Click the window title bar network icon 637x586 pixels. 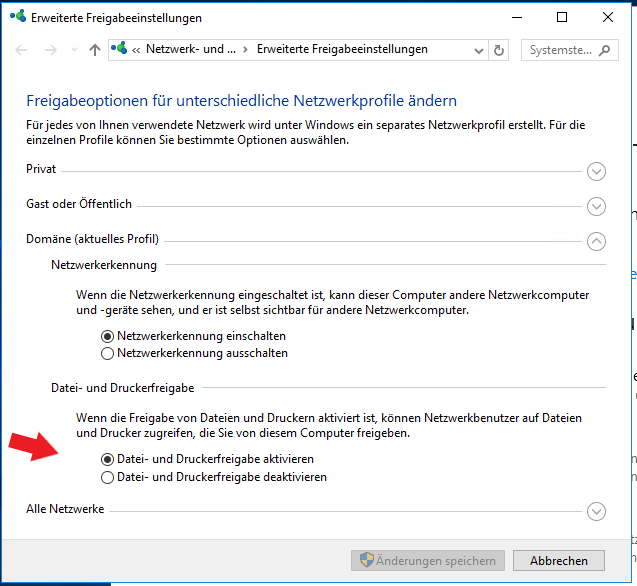[x=17, y=18]
